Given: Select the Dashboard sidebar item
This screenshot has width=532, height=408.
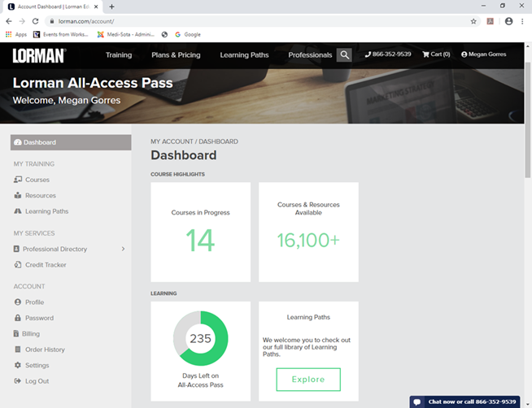Looking at the screenshot, I should pyautogui.click(x=71, y=142).
